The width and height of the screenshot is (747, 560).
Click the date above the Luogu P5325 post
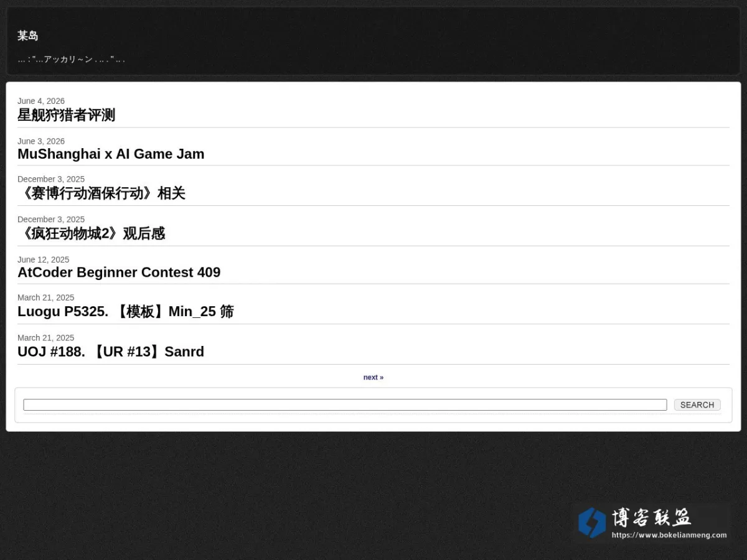click(x=46, y=297)
